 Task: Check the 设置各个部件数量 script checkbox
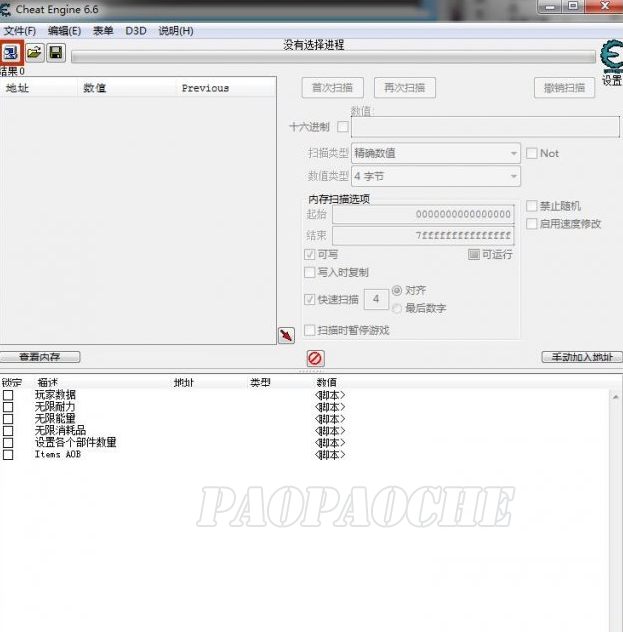coord(8,443)
